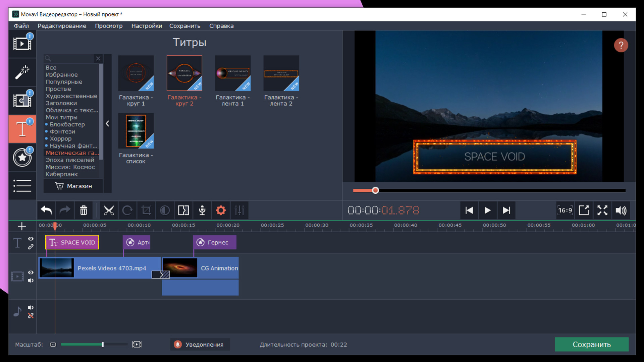Click the microphone record audio icon
644x362 pixels.
202,210
